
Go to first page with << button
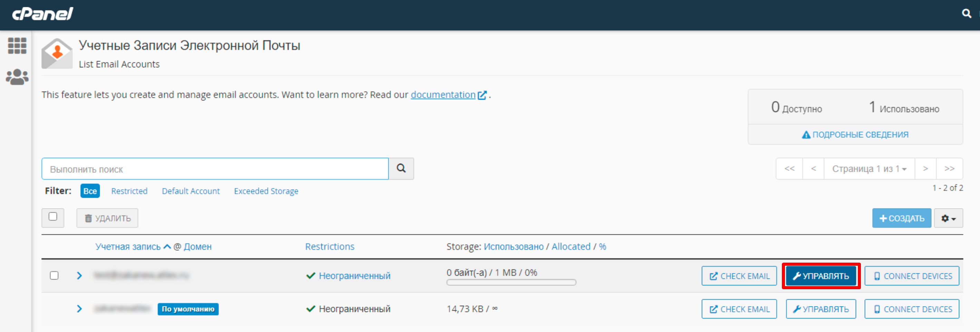(x=789, y=168)
